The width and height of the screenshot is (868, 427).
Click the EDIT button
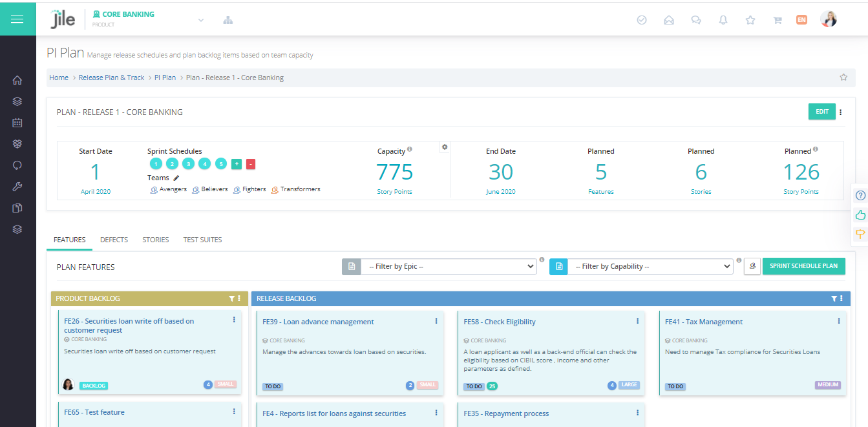tap(822, 112)
